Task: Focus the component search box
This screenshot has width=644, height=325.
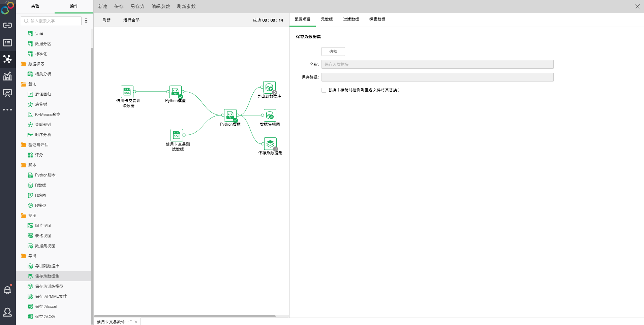Action: click(51, 21)
